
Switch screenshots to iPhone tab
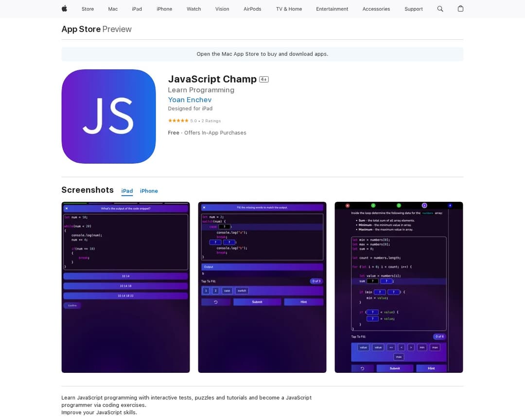coord(149,191)
